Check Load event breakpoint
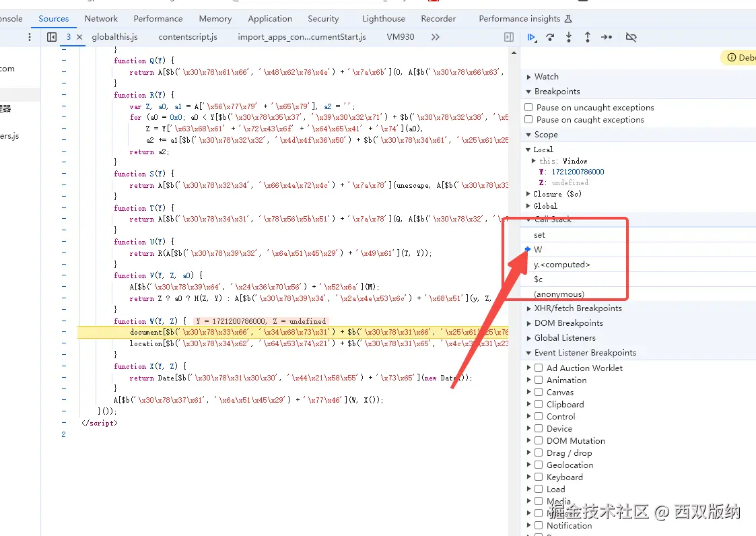The height and width of the screenshot is (536, 756). point(539,489)
